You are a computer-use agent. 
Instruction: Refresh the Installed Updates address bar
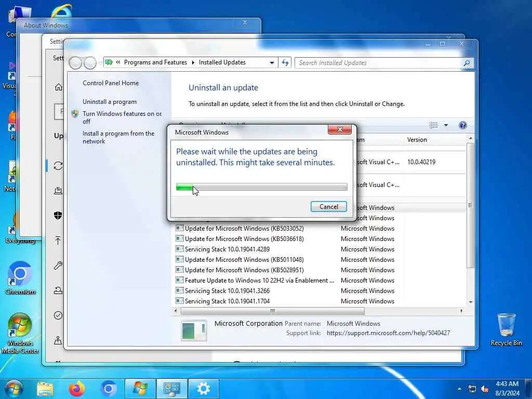285,62
